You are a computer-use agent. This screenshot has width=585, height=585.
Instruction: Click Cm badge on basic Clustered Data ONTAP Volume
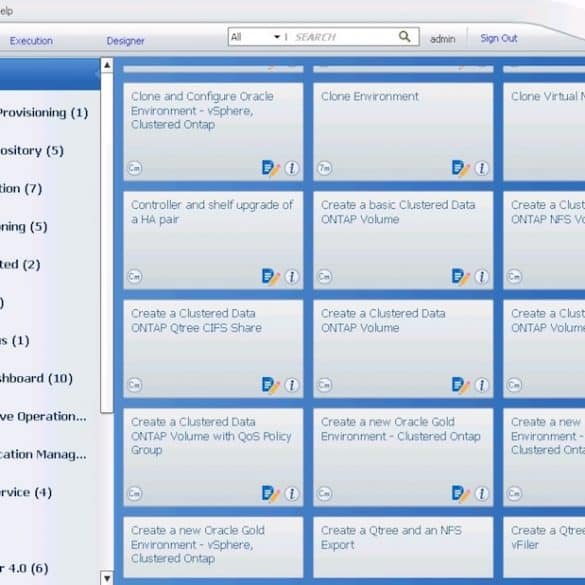tap(325, 276)
